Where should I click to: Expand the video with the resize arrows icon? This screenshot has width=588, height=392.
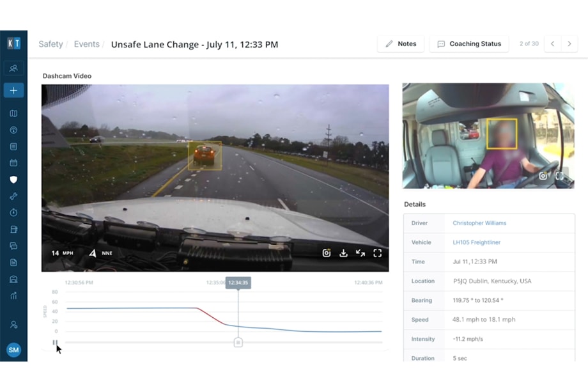coord(360,253)
